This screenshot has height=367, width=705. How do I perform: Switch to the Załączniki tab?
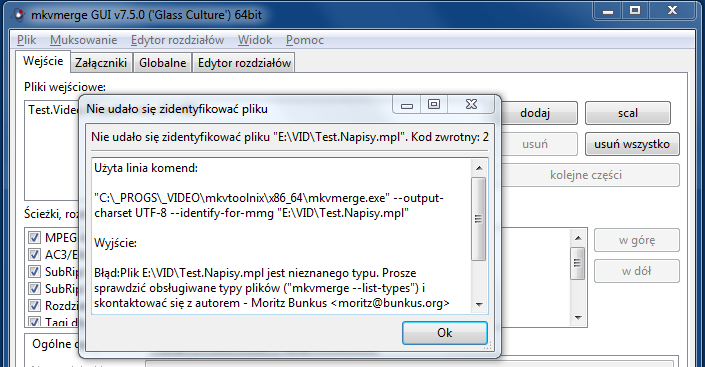click(101, 63)
